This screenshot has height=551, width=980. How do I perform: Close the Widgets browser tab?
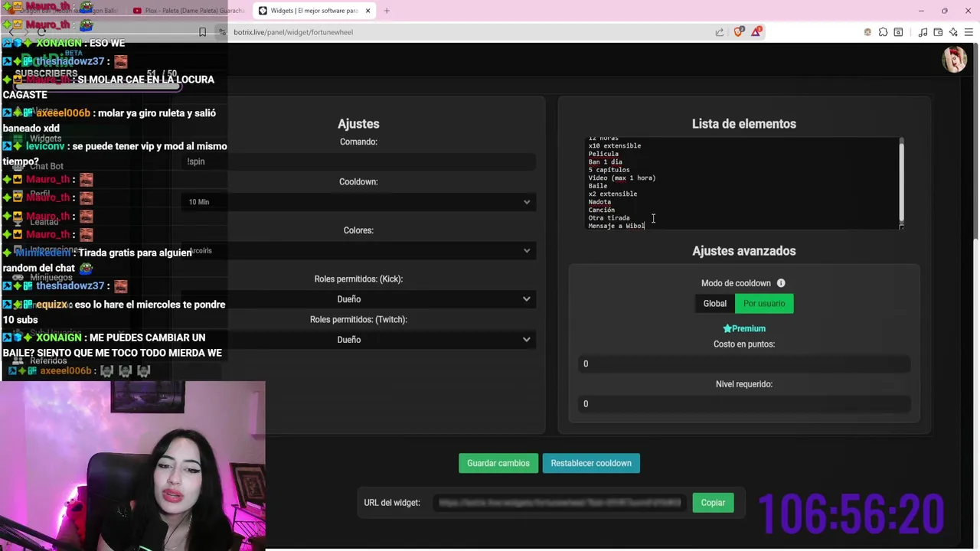click(367, 11)
